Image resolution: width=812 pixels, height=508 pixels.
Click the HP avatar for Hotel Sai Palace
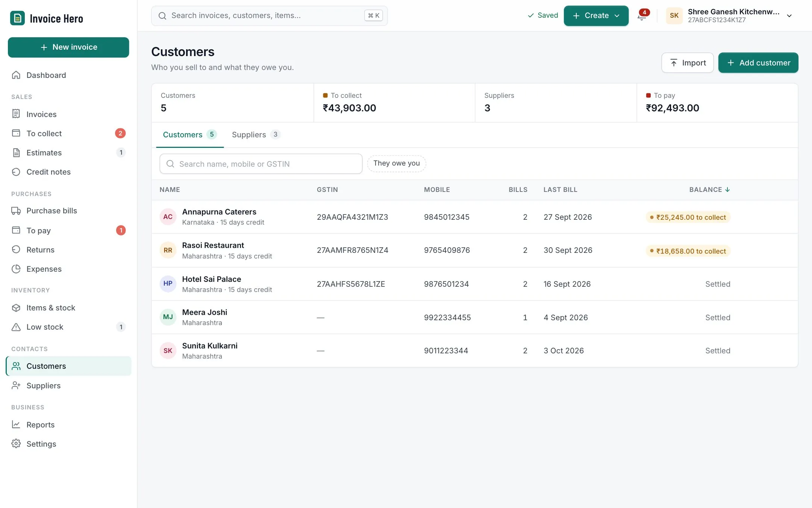tap(168, 284)
